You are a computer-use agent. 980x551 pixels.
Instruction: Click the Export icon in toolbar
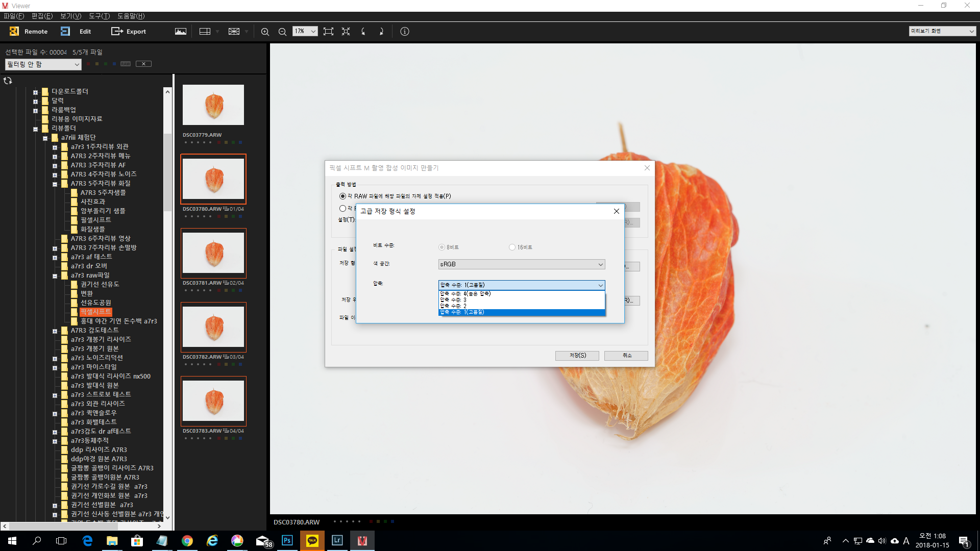pyautogui.click(x=117, y=31)
